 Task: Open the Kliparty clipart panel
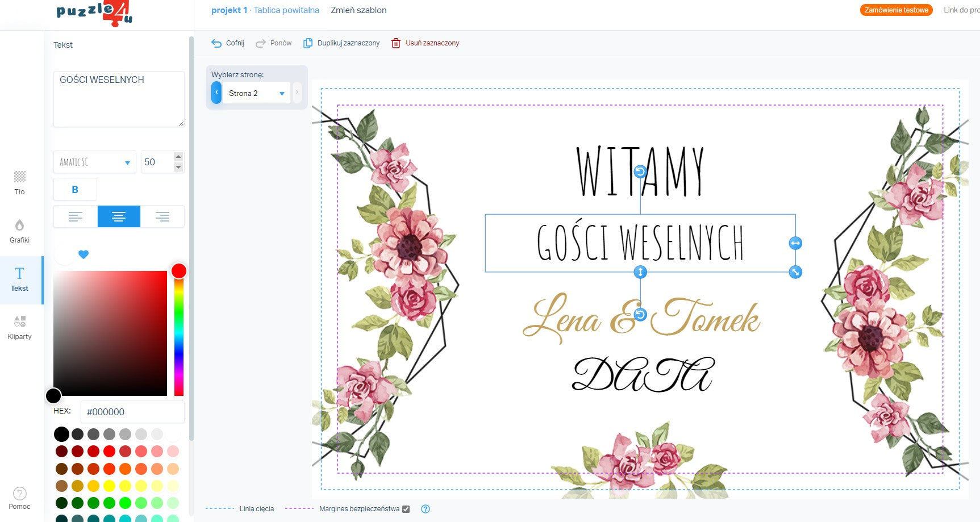click(19, 327)
